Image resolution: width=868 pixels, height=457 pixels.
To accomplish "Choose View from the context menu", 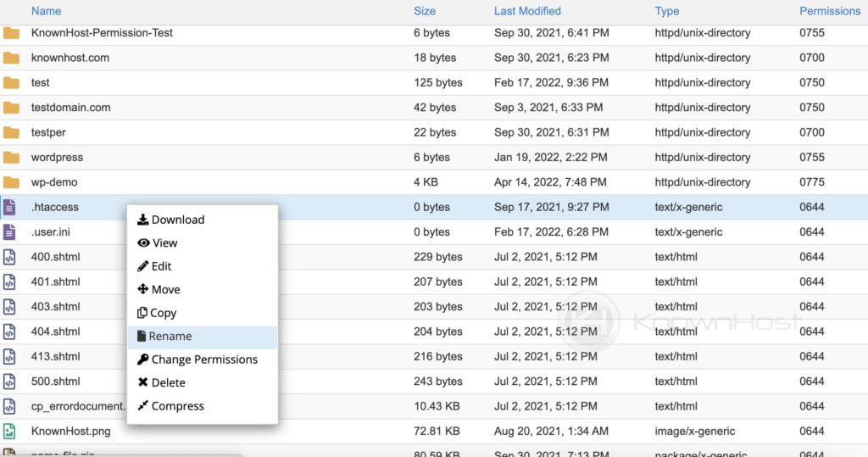I will (203, 243).
